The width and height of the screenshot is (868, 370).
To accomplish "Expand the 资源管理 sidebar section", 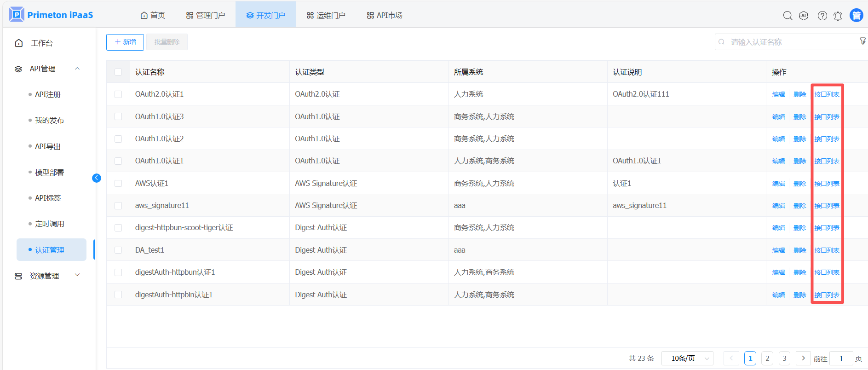I will click(77, 275).
